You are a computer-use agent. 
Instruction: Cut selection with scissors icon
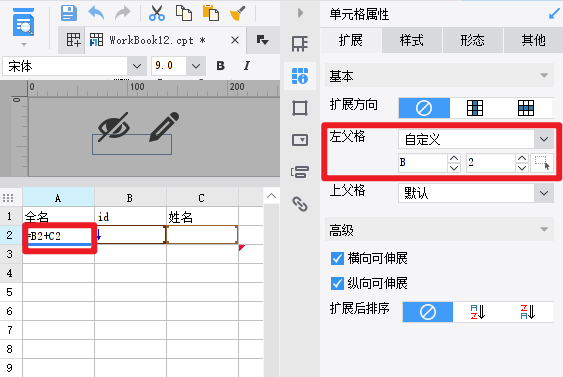click(x=157, y=13)
